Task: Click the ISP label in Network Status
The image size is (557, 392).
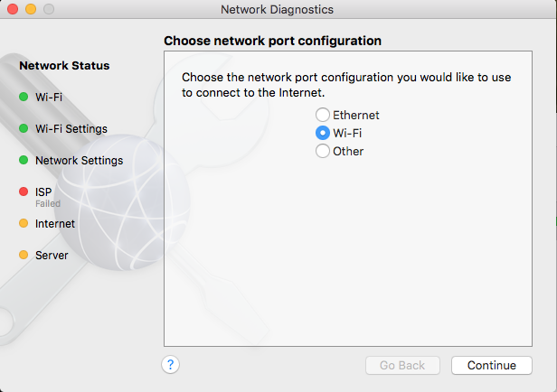Action: (43, 191)
